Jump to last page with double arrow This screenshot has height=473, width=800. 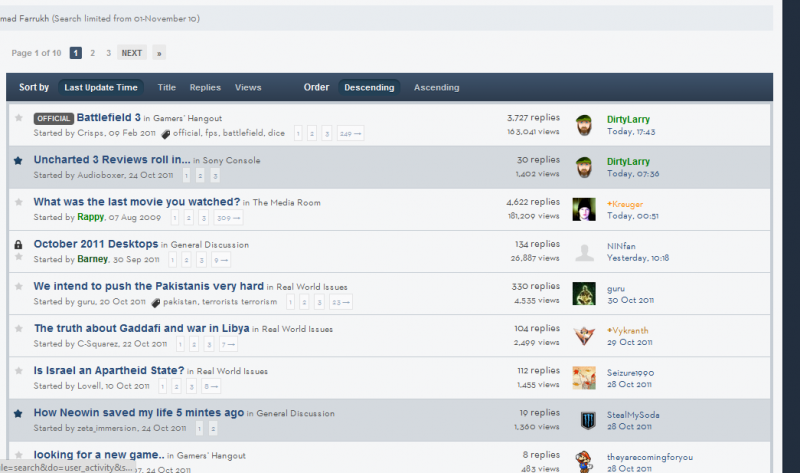[159, 53]
